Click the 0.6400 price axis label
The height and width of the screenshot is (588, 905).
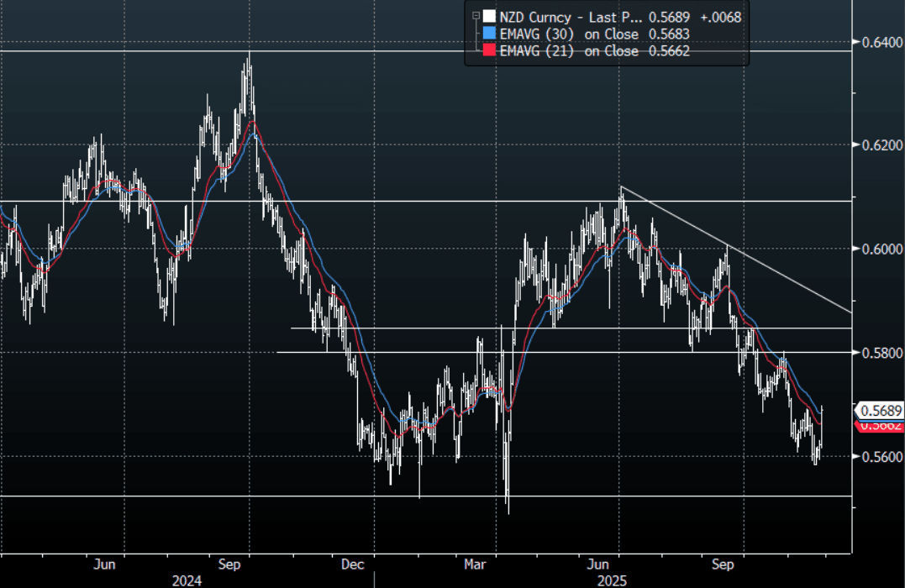(x=882, y=42)
